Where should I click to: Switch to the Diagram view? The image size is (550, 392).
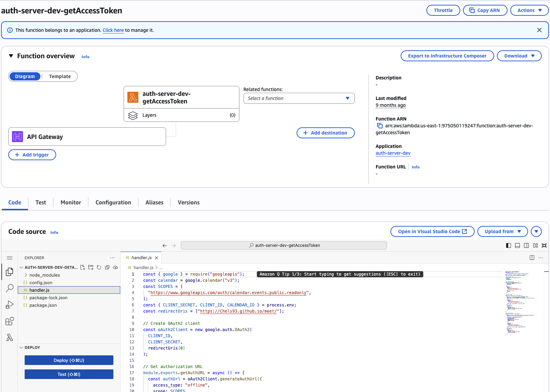[25, 76]
